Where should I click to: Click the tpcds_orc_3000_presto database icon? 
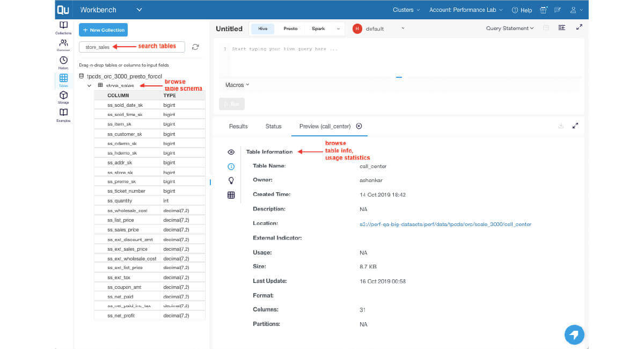point(82,76)
